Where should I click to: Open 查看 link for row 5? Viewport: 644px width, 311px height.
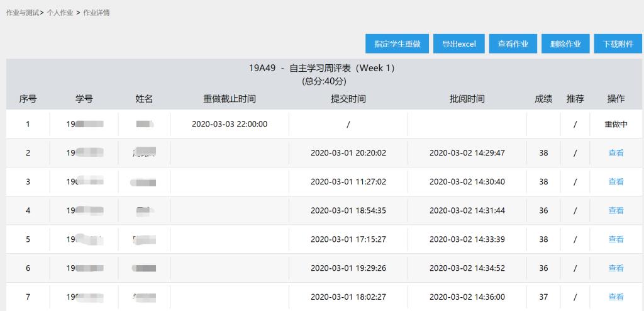click(616, 239)
